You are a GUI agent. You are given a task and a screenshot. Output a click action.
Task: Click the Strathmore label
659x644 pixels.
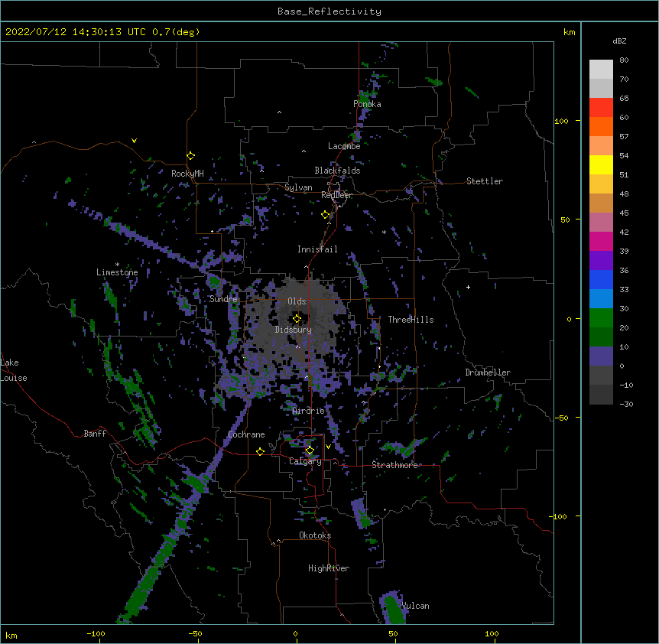pos(394,465)
